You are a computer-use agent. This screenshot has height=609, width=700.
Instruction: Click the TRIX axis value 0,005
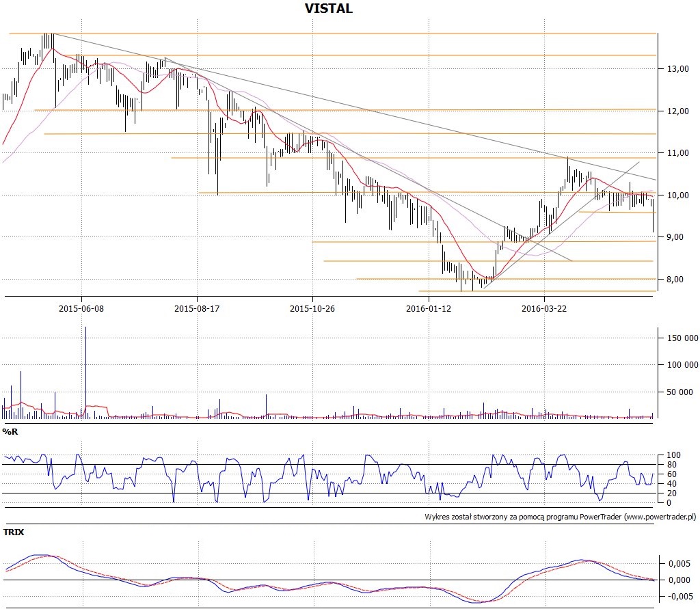(x=680, y=564)
